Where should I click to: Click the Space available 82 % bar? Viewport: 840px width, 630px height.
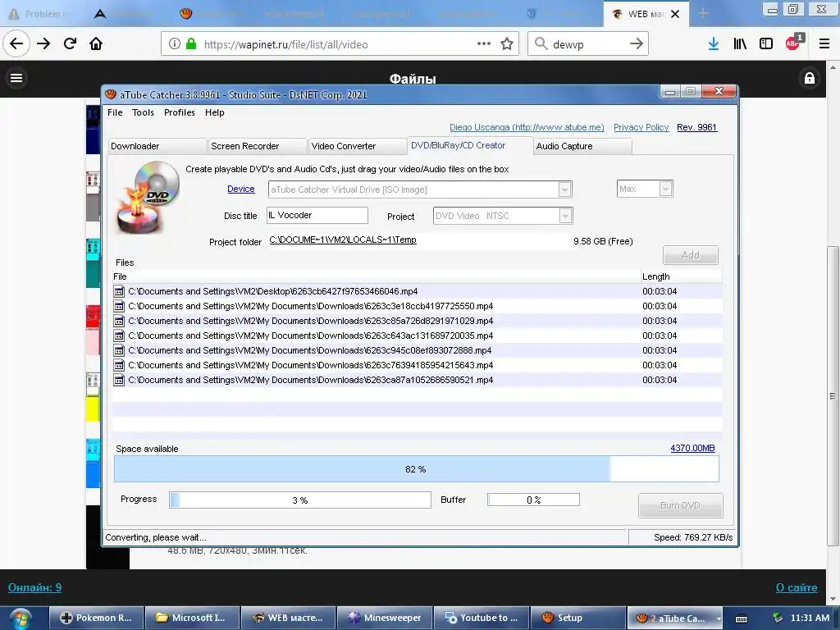[416, 469]
